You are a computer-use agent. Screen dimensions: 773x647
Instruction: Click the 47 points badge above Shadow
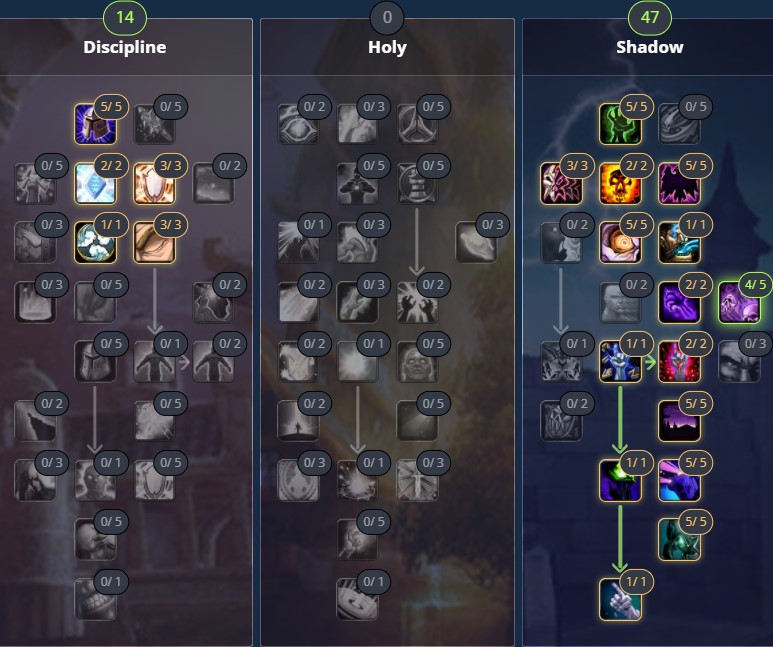click(650, 18)
